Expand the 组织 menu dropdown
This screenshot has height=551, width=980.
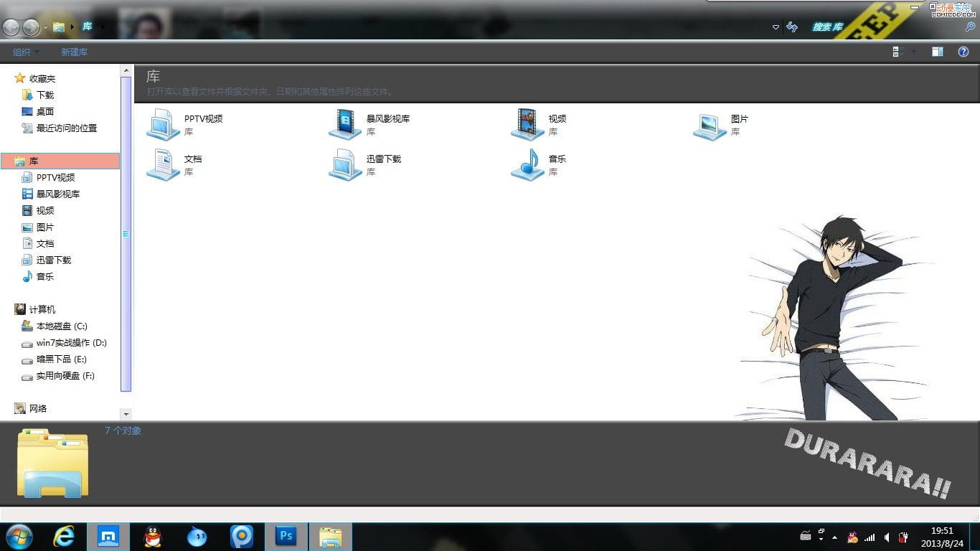click(x=26, y=52)
